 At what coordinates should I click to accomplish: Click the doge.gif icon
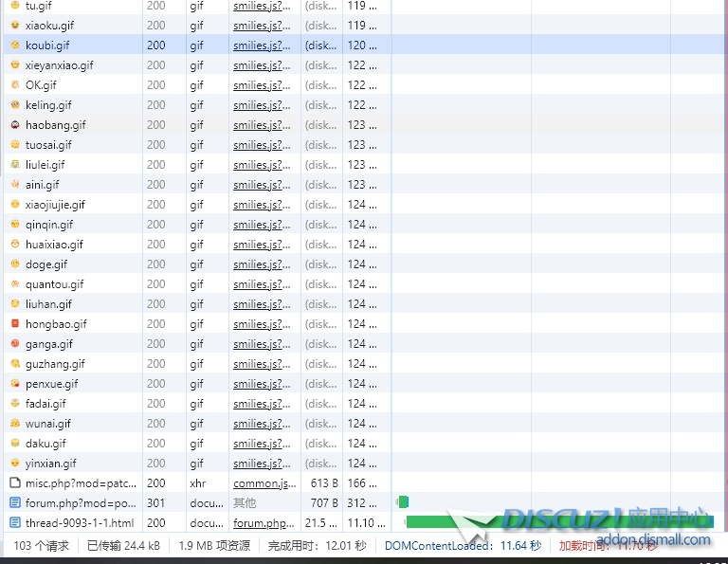pos(15,264)
